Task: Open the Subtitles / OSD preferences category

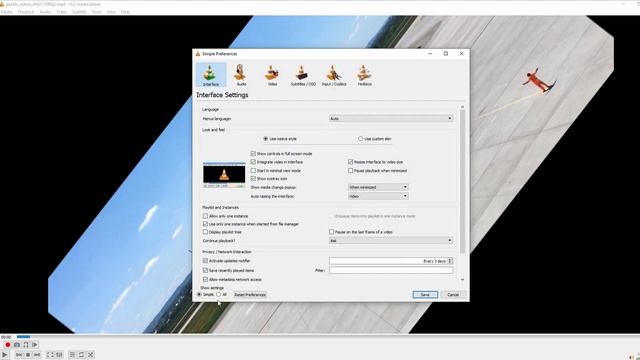Action: coord(303,75)
